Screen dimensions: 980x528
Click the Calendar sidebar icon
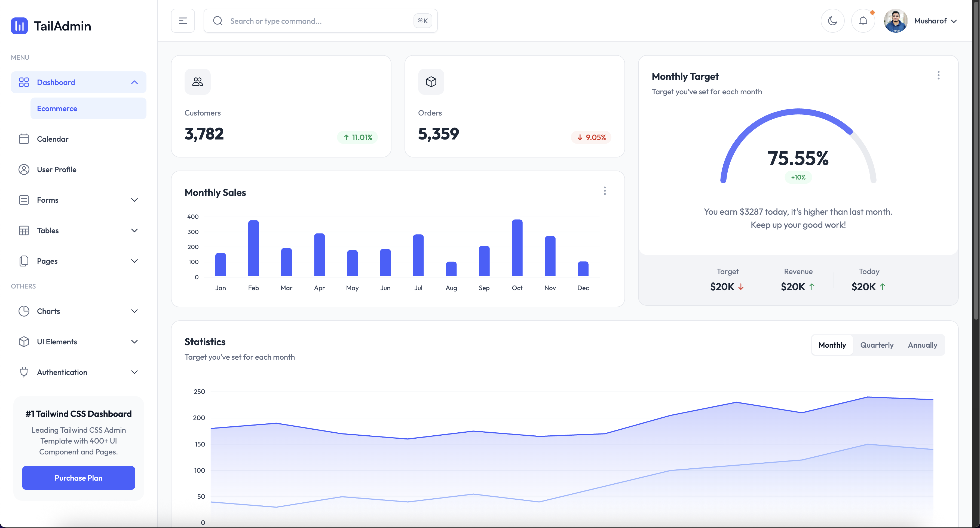coord(24,139)
